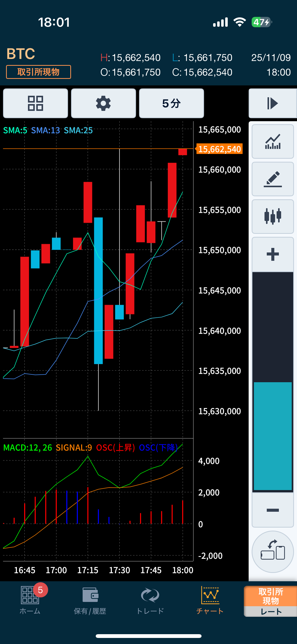
Task: Open chart settings gear
Action: tap(103, 103)
